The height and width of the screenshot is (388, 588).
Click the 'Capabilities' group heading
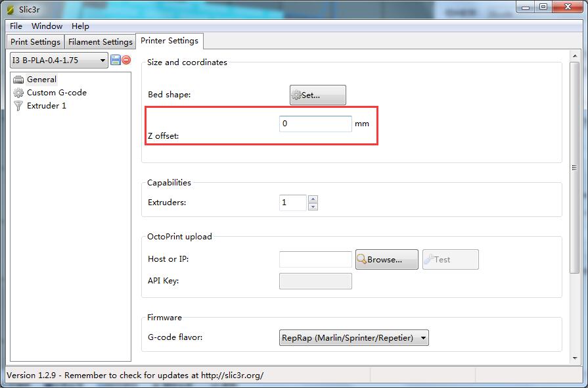point(169,183)
